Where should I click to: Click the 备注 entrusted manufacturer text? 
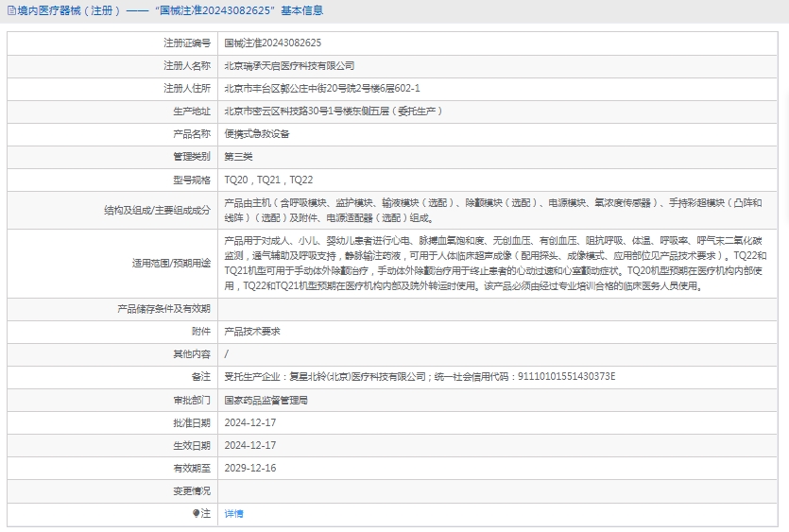point(419,377)
